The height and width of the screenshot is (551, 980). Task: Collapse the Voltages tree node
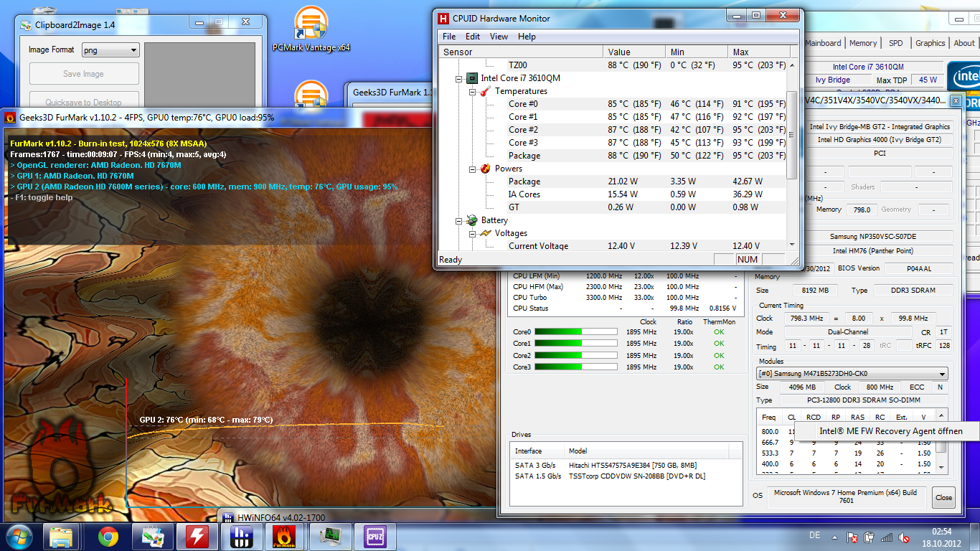(472, 233)
